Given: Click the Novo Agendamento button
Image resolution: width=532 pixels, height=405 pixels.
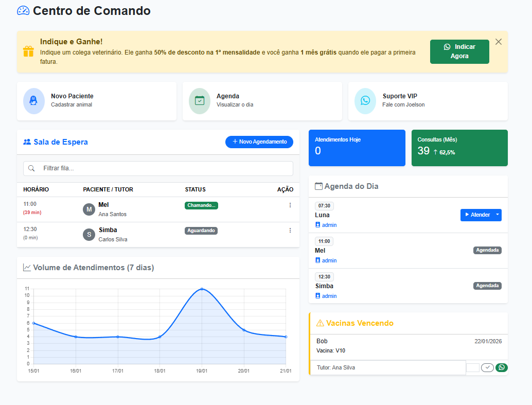Looking at the screenshot, I should pos(259,142).
